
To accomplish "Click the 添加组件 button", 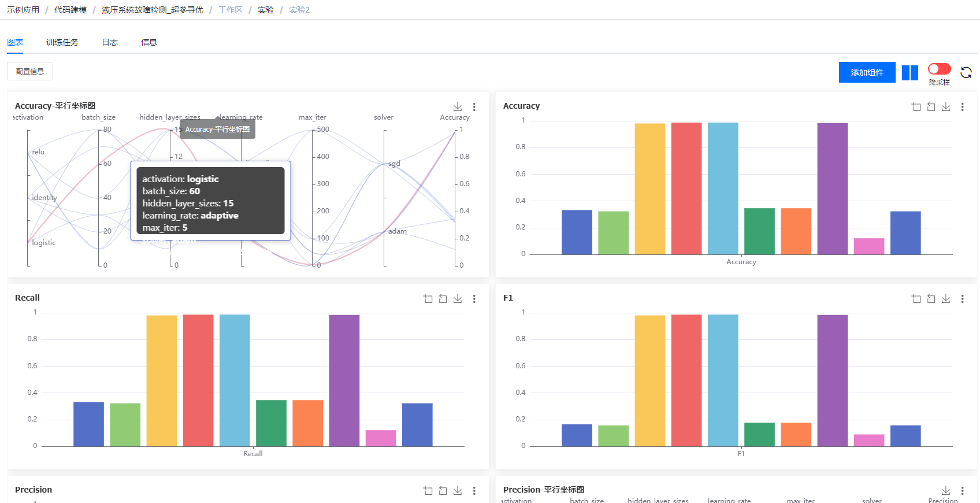I will pos(867,72).
